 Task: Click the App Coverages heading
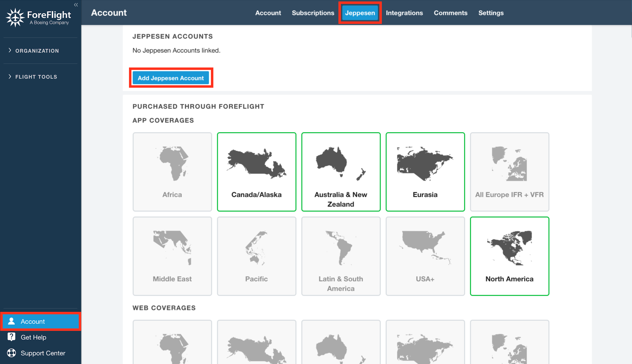click(x=163, y=121)
